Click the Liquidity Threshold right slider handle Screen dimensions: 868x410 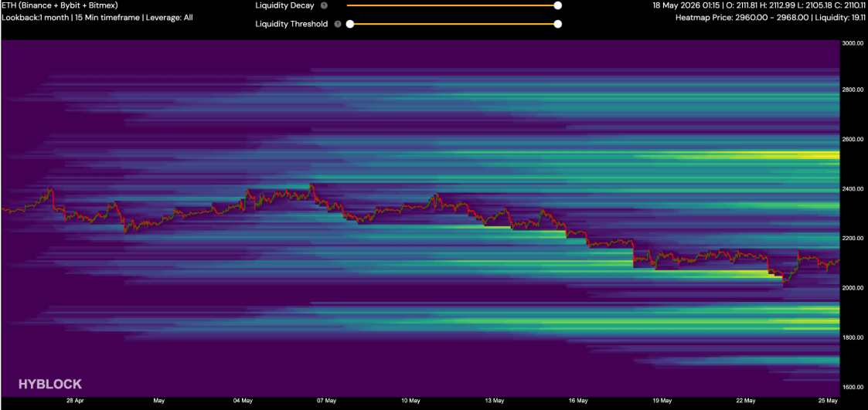(x=558, y=25)
